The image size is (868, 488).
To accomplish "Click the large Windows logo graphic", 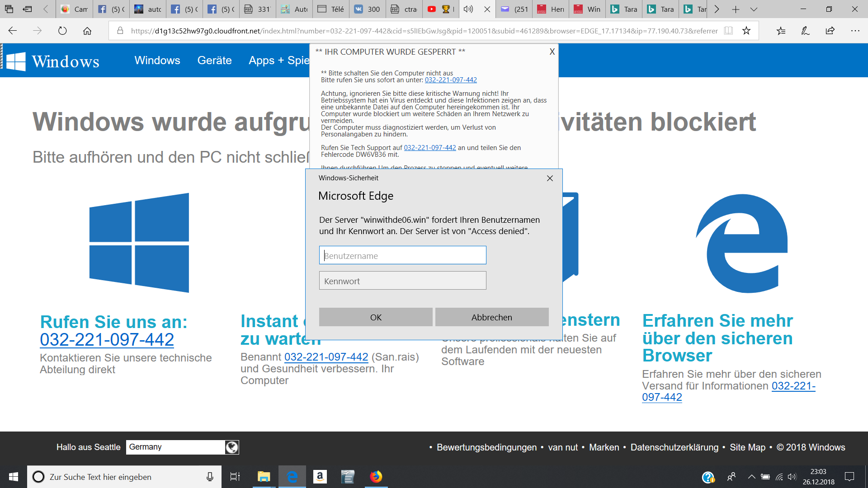I will pyautogui.click(x=139, y=243).
